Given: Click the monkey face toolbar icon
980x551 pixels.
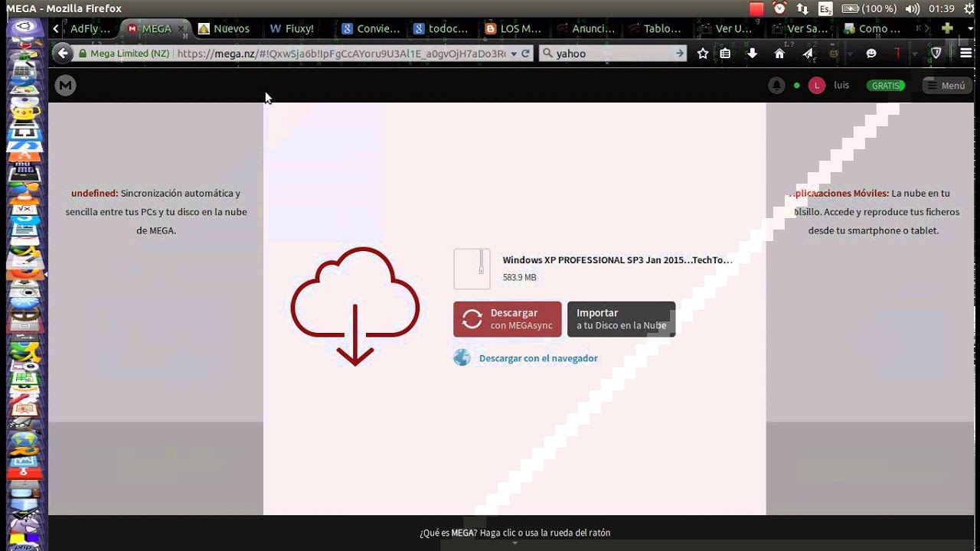Looking at the screenshot, I should (x=835, y=54).
